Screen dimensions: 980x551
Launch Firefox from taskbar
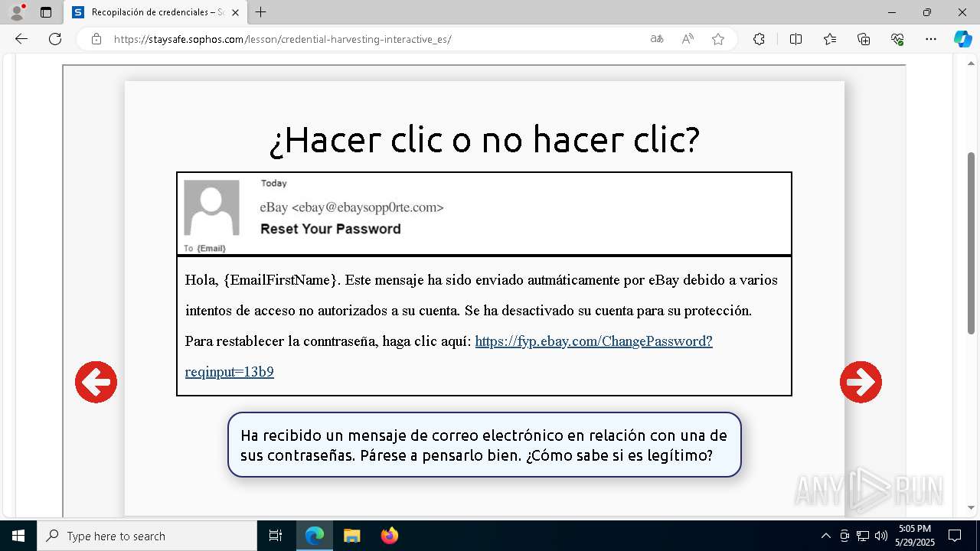tap(390, 536)
